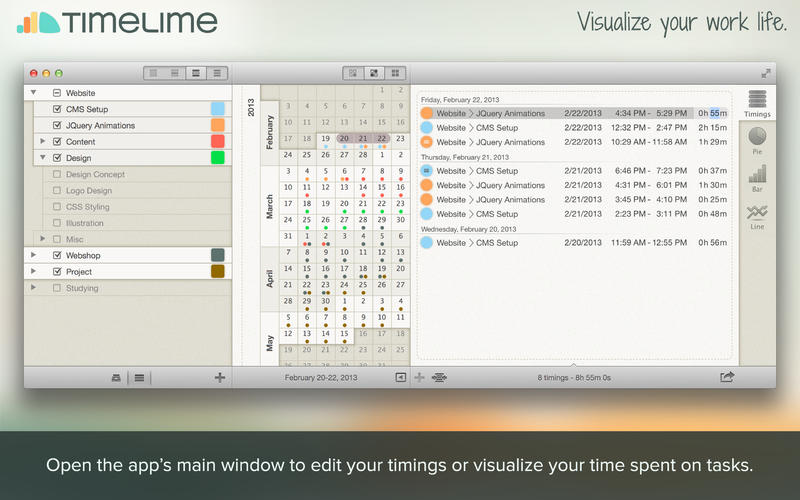This screenshot has height=500, width=800.
Task: Check the Studying checkbox
Action: click(57, 288)
